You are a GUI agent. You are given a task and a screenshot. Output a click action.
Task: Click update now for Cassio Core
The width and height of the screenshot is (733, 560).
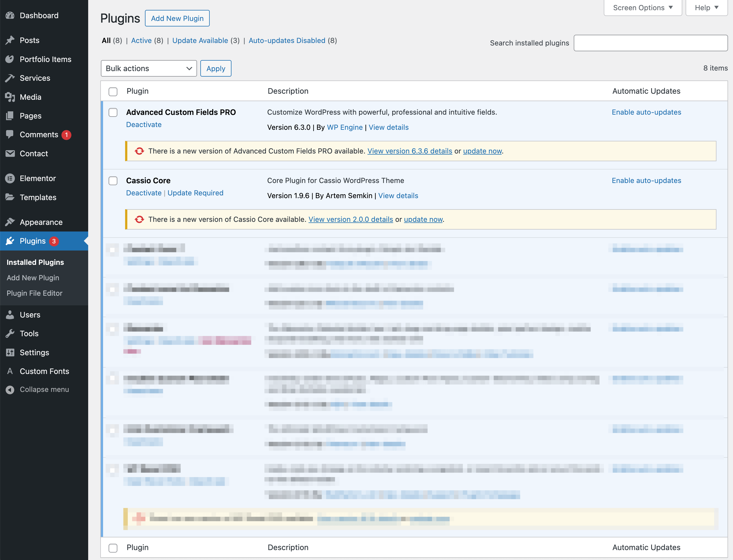click(423, 219)
